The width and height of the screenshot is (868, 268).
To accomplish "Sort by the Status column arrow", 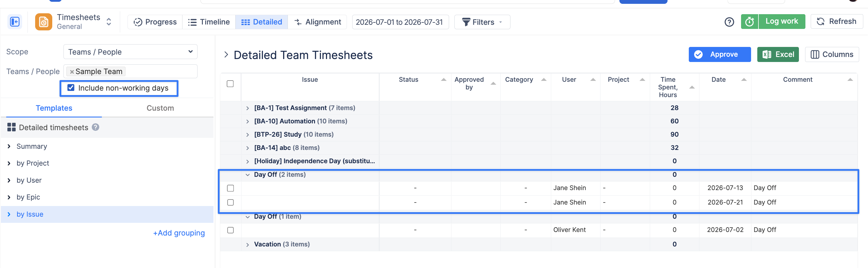I will pyautogui.click(x=443, y=79).
